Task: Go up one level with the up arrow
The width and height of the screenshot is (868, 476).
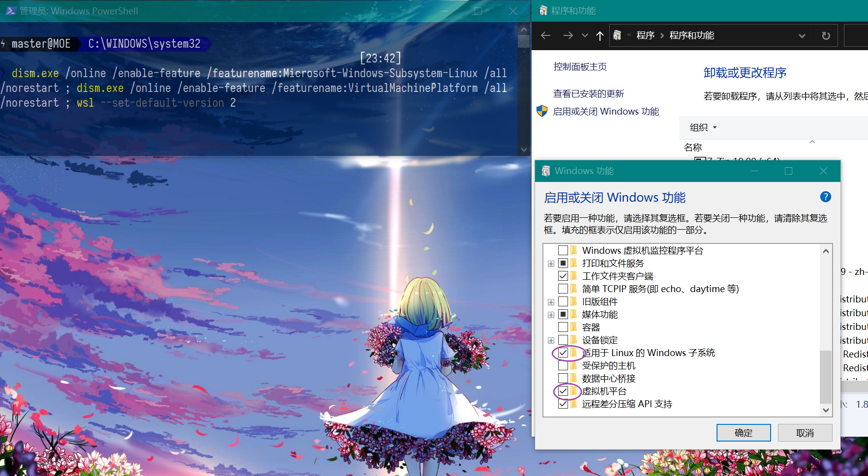Action: 600,35
